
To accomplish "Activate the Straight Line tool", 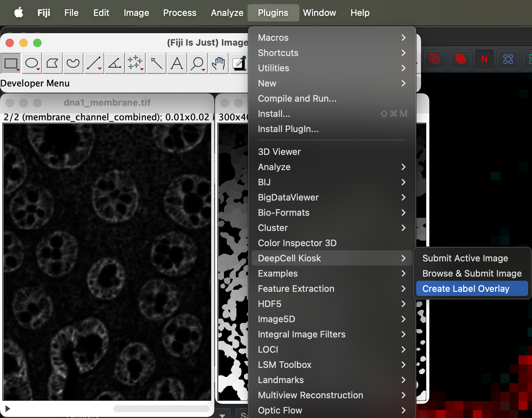I will (x=94, y=64).
